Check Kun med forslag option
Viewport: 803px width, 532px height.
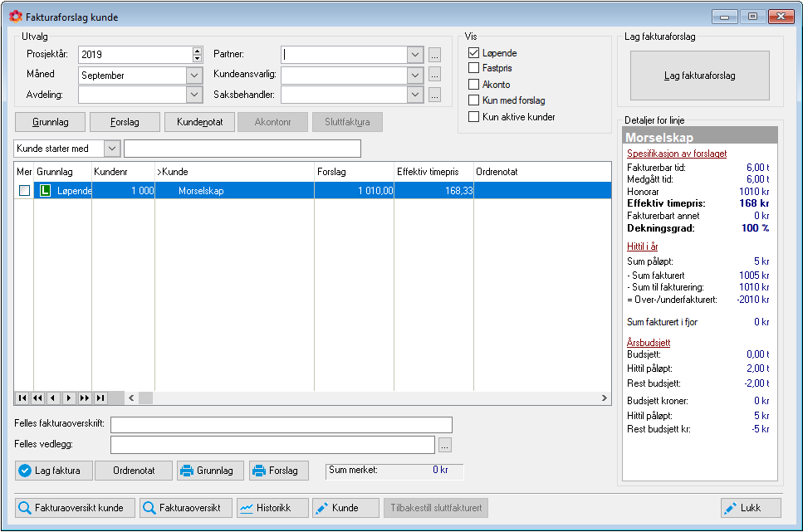point(473,100)
